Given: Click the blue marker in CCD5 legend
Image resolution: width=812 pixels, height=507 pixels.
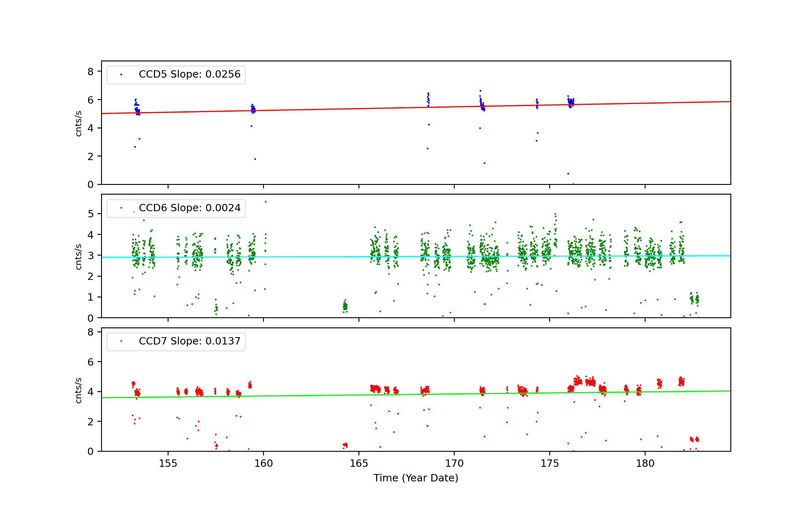Looking at the screenshot, I should [121, 75].
